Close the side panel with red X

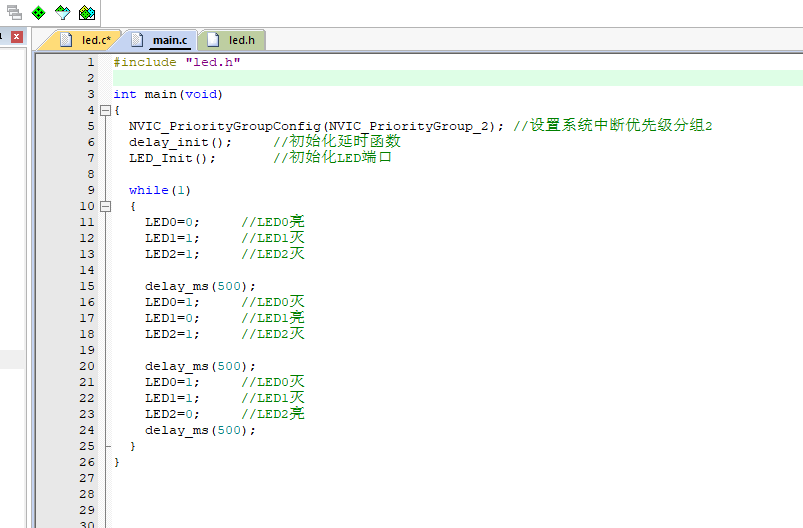pyautogui.click(x=17, y=37)
